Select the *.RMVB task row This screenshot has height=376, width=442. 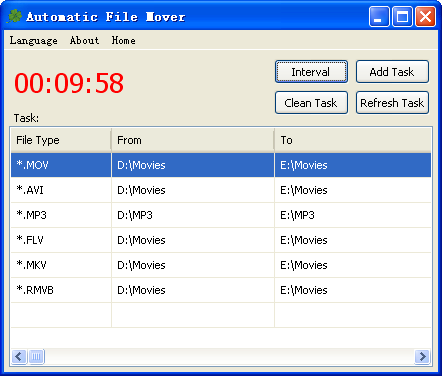point(221,290)
